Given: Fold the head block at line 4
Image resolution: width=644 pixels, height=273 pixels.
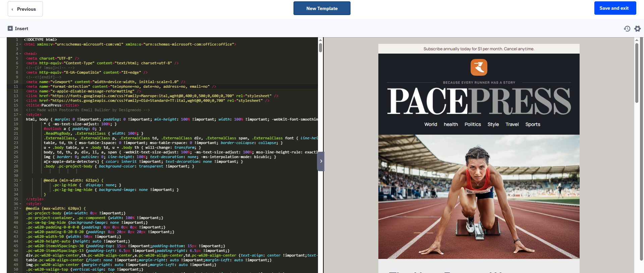Looking at the screenshot, I should 20,54.
